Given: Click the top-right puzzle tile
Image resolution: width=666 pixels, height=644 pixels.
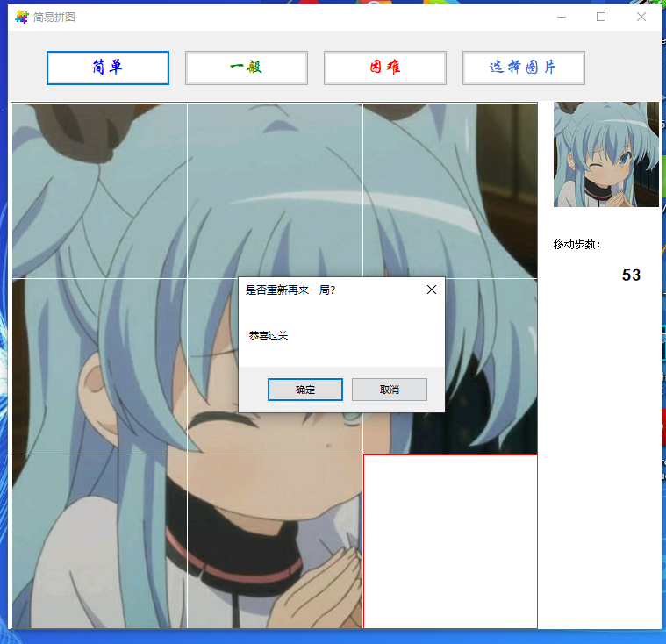Looking at the screenshot, I should point(450,190).
